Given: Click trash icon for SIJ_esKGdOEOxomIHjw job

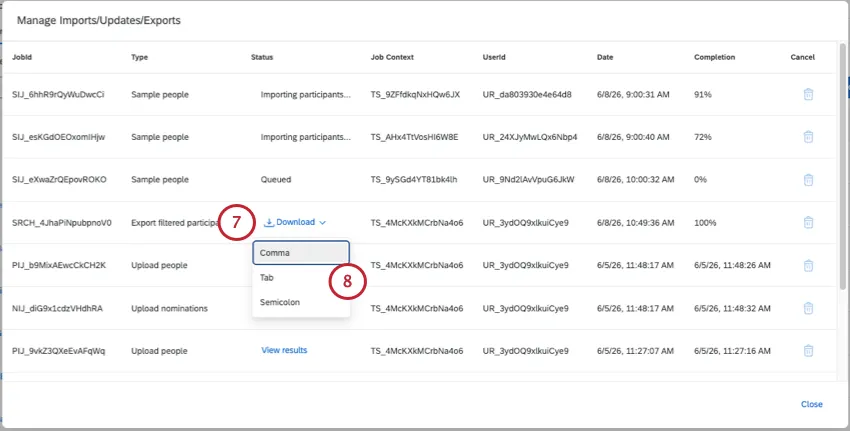Looking at the screenshot, I should point(808,137).
